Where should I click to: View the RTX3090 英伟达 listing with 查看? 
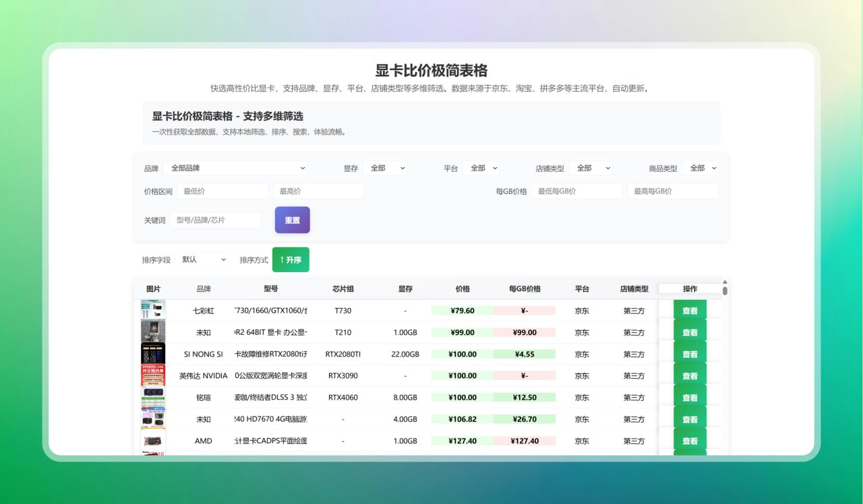tap(689, 375)
